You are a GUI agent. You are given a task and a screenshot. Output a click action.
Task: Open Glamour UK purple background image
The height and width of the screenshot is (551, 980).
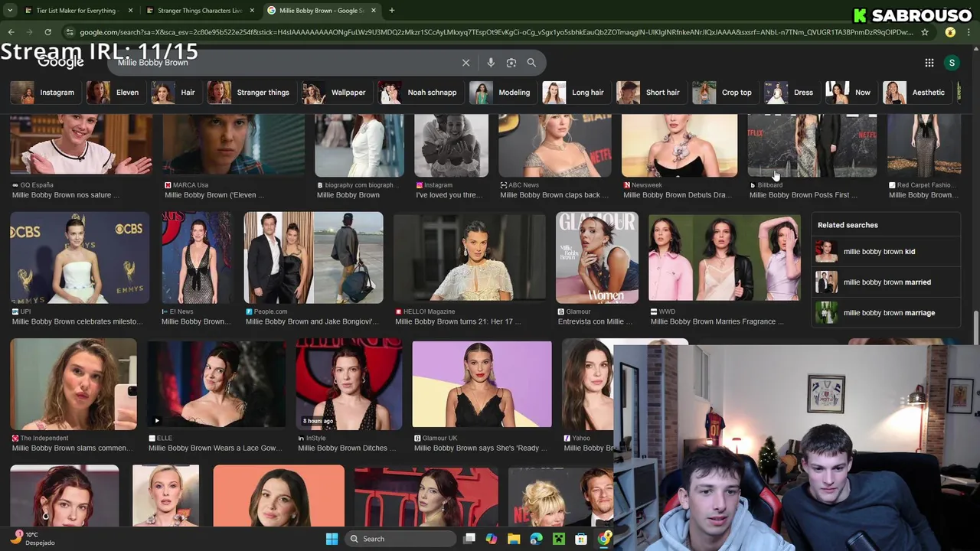pyautogui.click(x=482, y=384)
